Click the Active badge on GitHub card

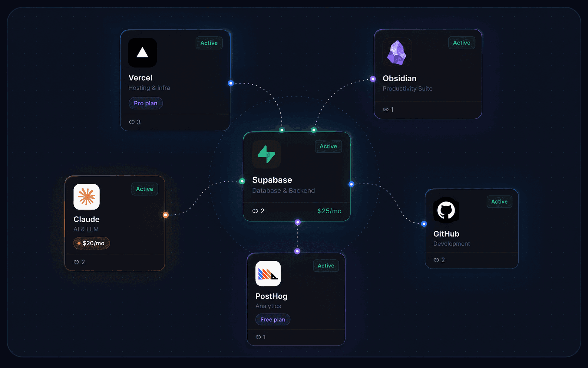point(499,201)
